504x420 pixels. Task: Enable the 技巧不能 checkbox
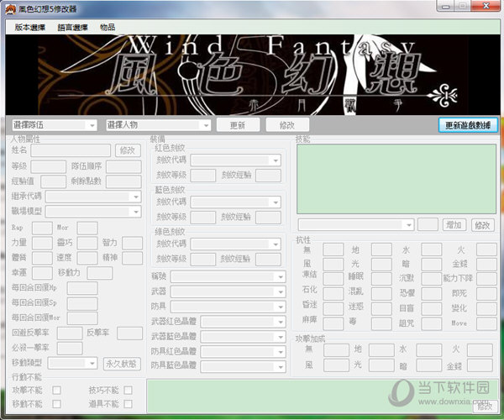(x=128, y=391)
